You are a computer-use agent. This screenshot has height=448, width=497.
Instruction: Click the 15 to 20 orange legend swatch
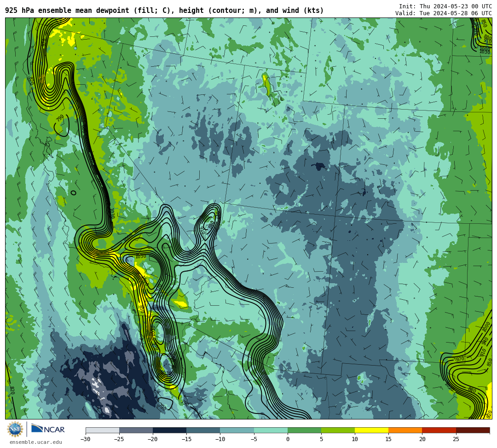[405, 430]
